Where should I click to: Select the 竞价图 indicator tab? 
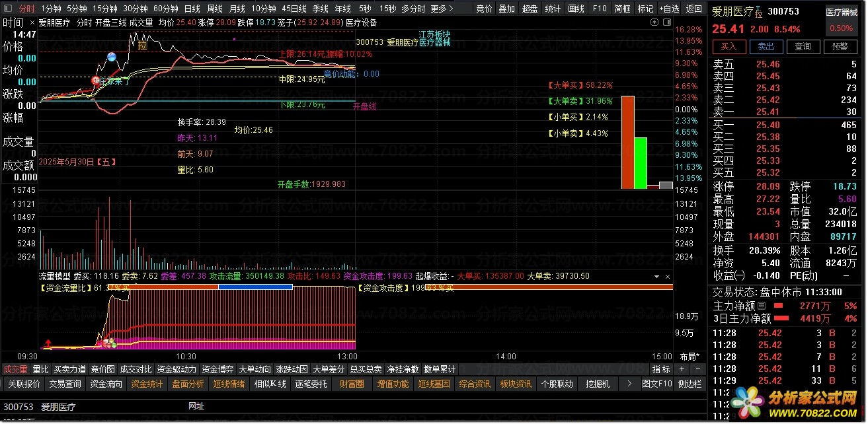click(102, 369)
